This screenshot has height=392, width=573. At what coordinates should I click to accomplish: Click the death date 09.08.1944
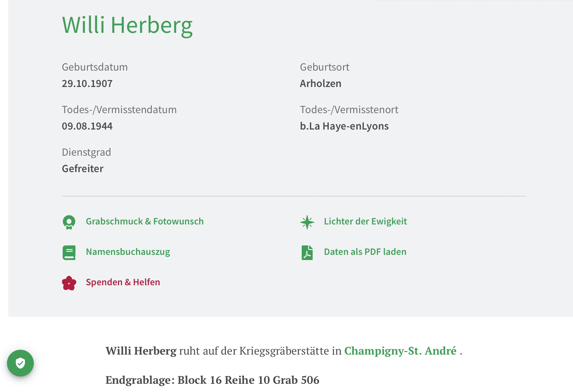click(x=87, y=126)
